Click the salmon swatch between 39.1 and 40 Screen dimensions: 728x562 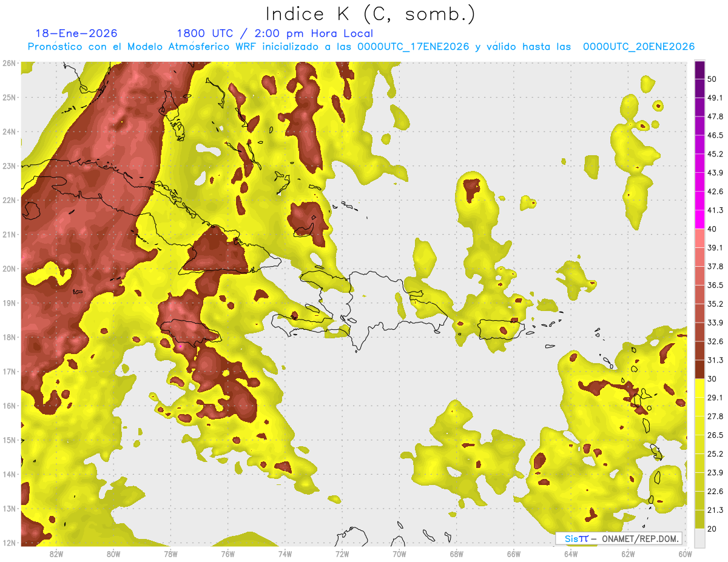pyautogui.click(x=699, y=238)
